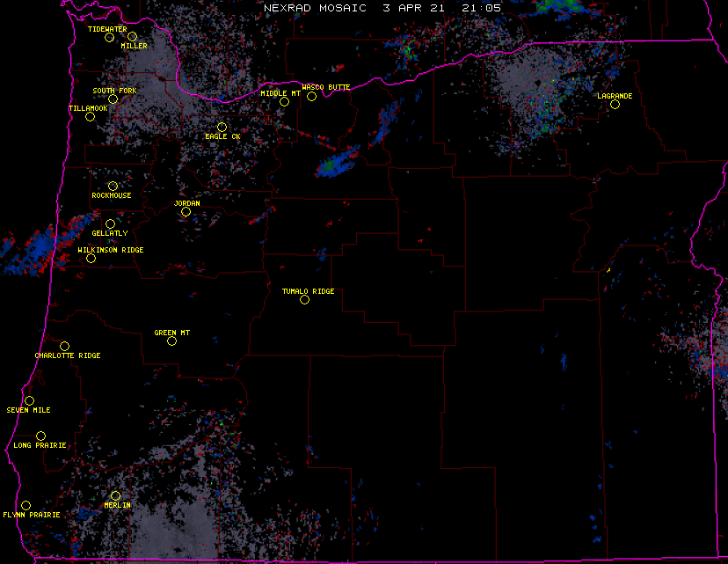Select the Jordan station marker
The image size is (728, 564).
point(186,211)
